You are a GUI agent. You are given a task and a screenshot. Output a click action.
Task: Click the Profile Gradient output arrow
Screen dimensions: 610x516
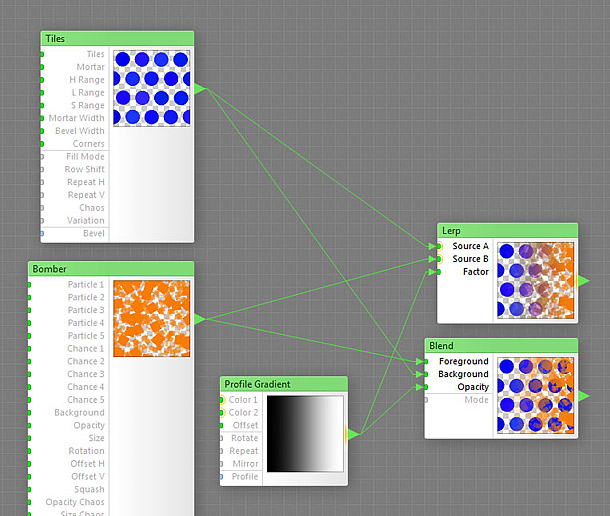click(352, 434)
